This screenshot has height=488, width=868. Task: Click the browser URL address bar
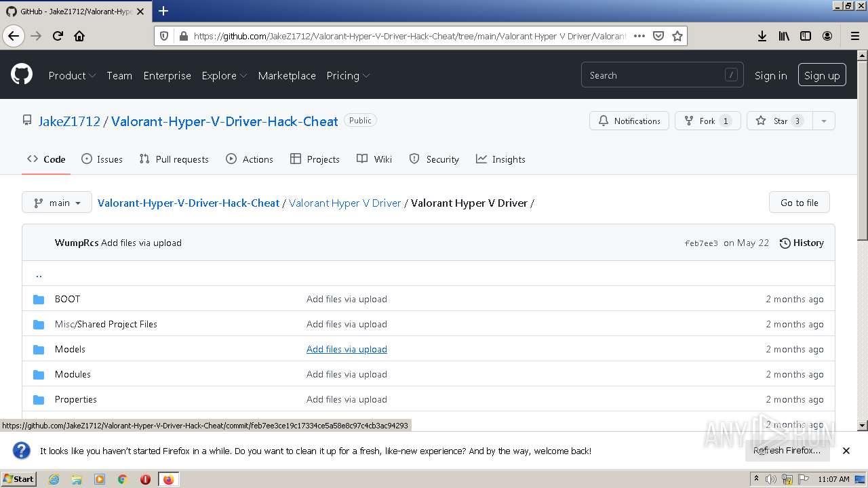pos(410,36)
